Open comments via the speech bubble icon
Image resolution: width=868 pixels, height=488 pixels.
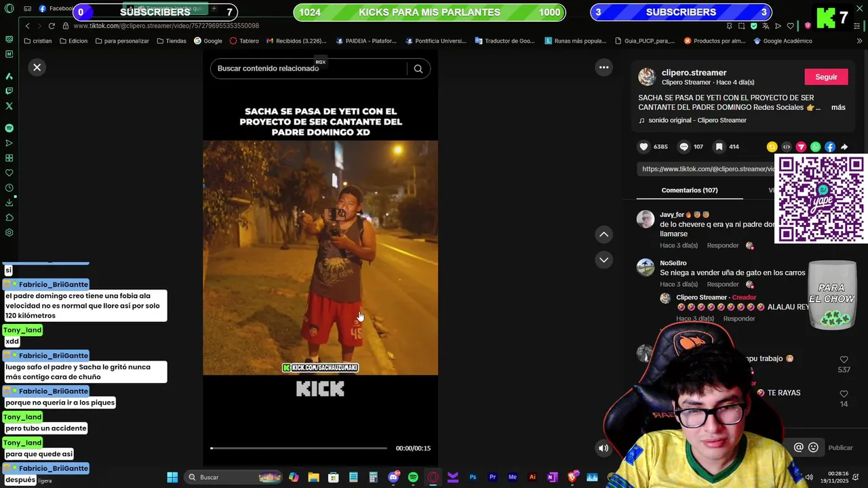pyautogui.click(x=684, y=146)
